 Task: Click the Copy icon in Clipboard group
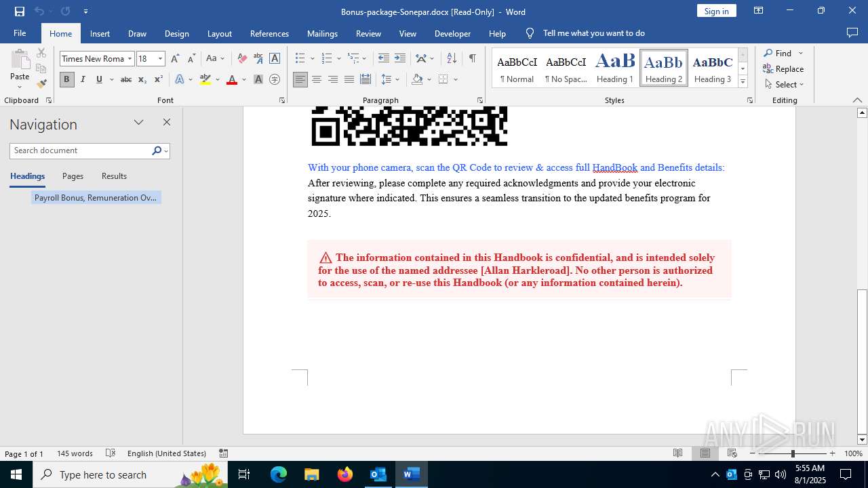point(41,68)
